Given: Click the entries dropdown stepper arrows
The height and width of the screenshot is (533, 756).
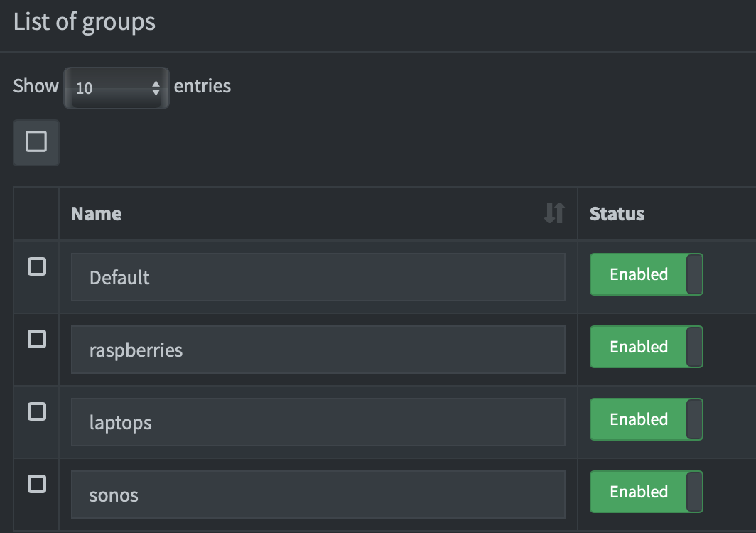Looking at the screenshot, I should (x=156, y=87).
